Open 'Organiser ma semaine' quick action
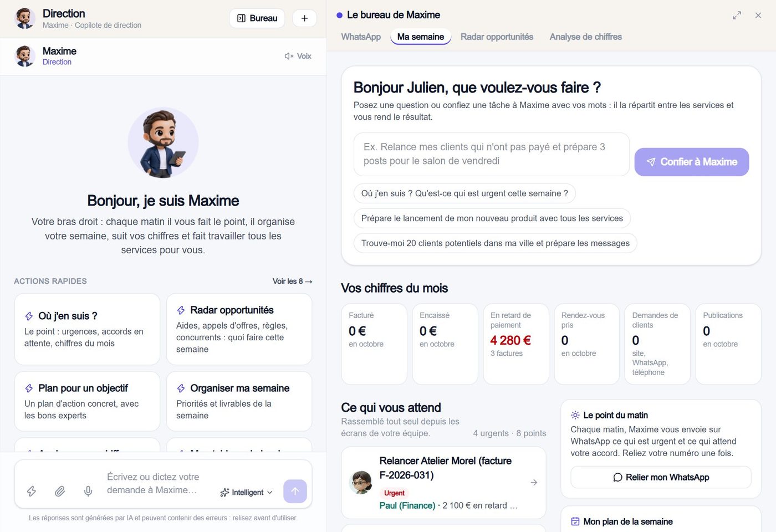Screen dimensions: 776x532 239,401
